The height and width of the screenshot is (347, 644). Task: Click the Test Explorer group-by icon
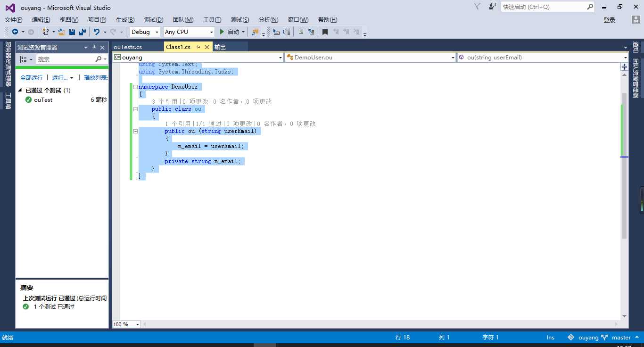click(x=23, y=59)
